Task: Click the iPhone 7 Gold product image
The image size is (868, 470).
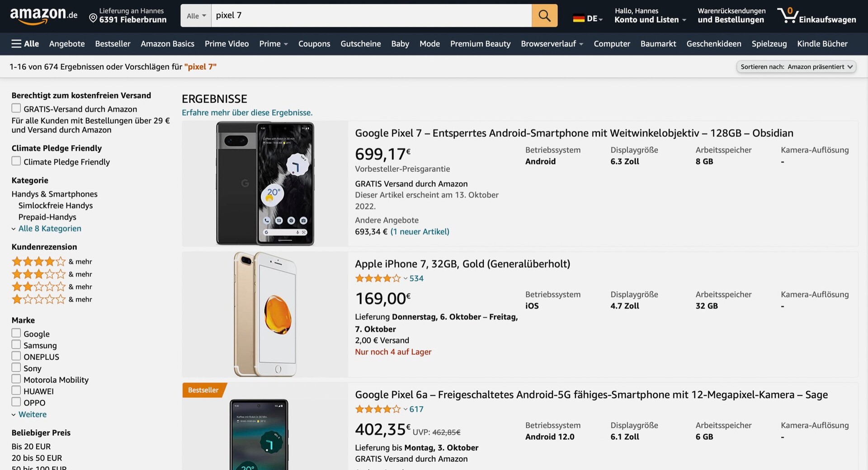Action: click(x=265, y=314)
